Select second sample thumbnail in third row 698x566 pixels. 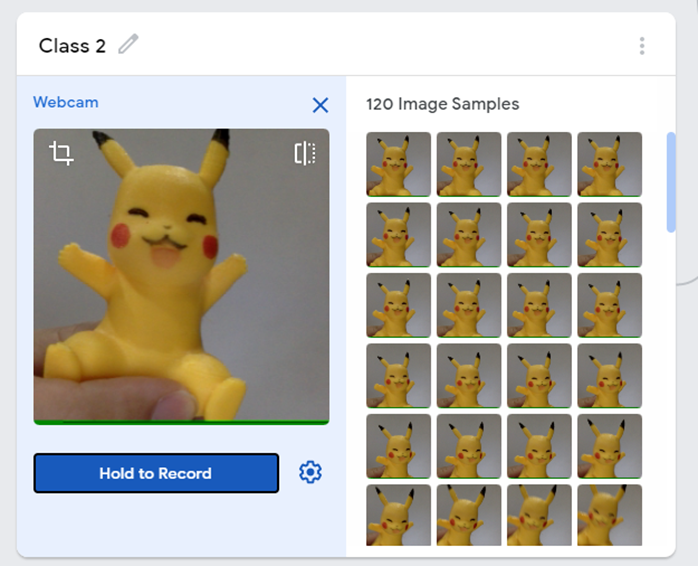(x=469, y=305)
